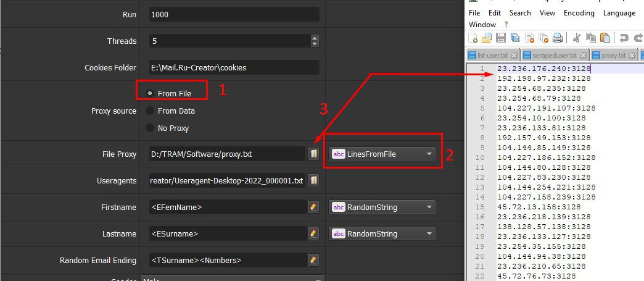The image size is (644, 281).
Task: Click the Save All icon in toolbar
Action: point(514,38)
